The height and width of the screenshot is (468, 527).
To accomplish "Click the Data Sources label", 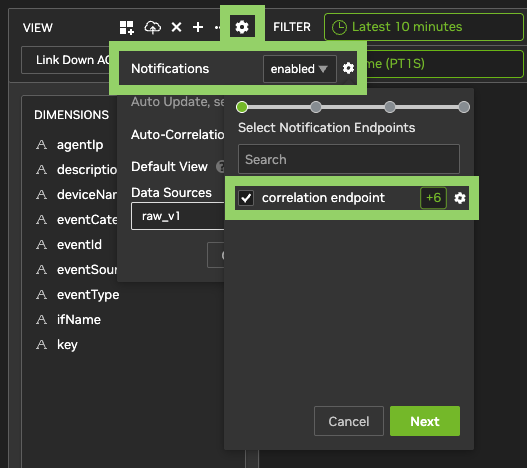I will click(171, 193).
